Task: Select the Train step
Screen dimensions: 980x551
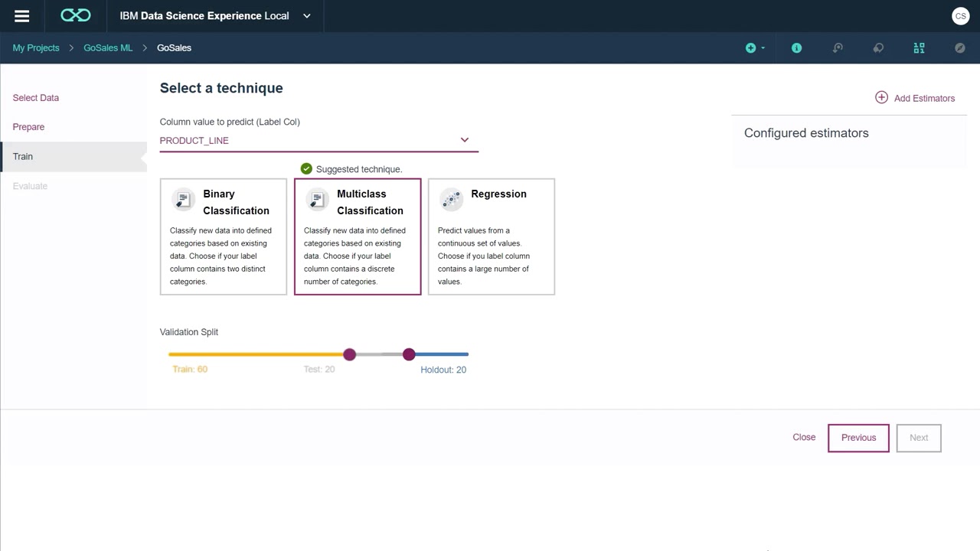Action: coord(73,156)
